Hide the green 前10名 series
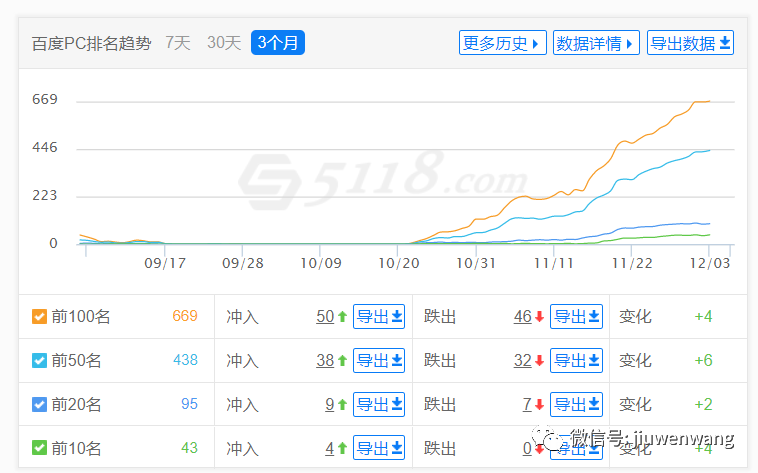 point(40,449)
